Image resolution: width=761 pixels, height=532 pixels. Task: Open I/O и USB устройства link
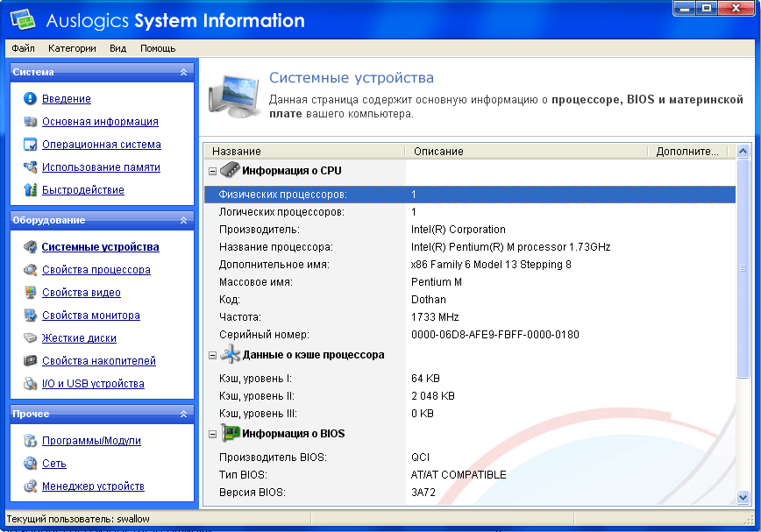click(93, 383)
